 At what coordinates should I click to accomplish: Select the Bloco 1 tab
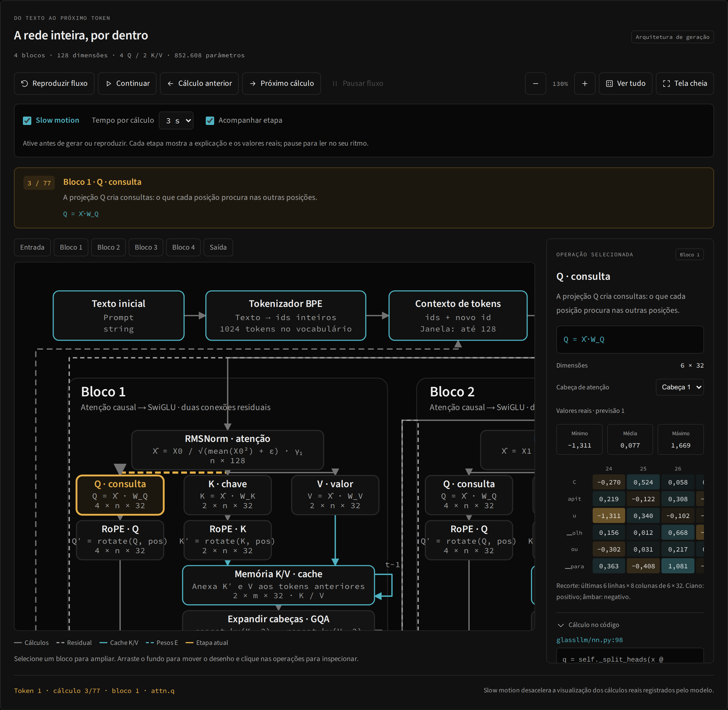pyautogui.click(x=71, y=247)
